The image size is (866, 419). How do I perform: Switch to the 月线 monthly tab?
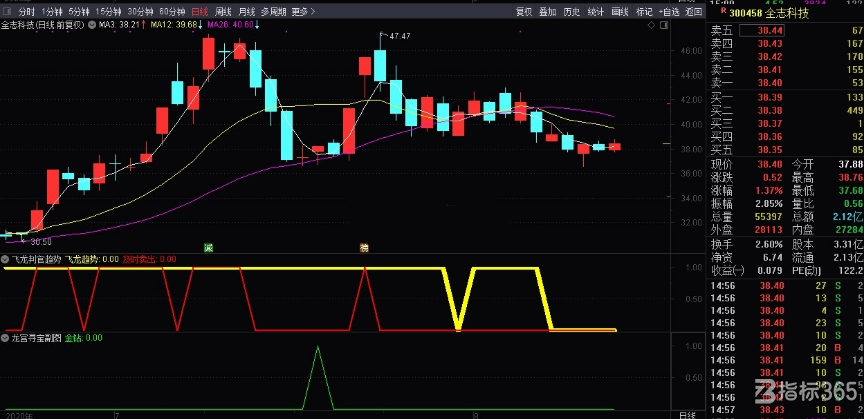click(x=247, y=12)
